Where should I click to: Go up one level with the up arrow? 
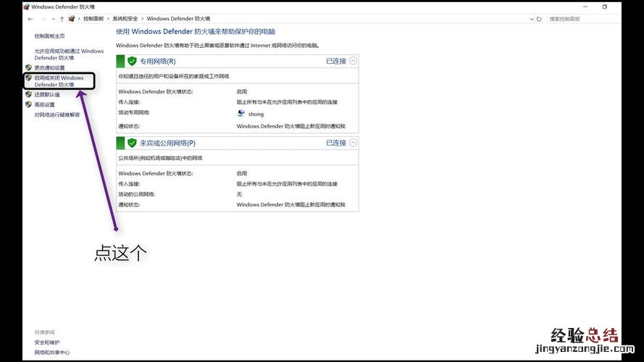pos(62,18)
